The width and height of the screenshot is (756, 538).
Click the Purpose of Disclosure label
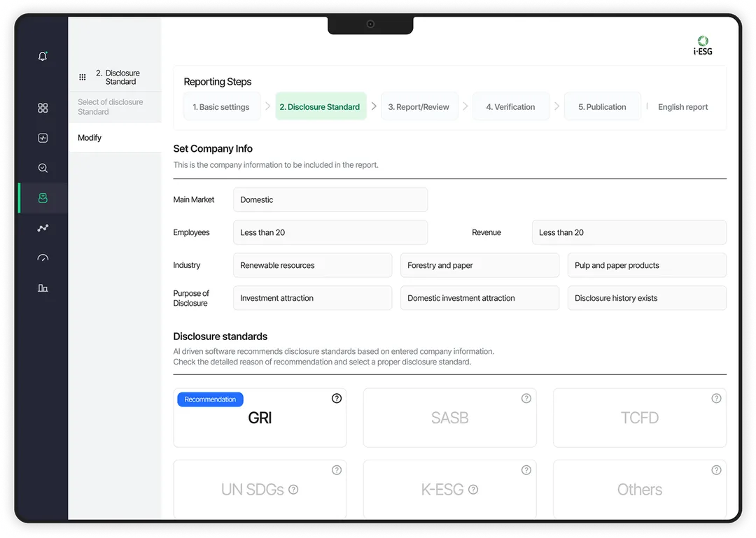(x=191, y=298)
